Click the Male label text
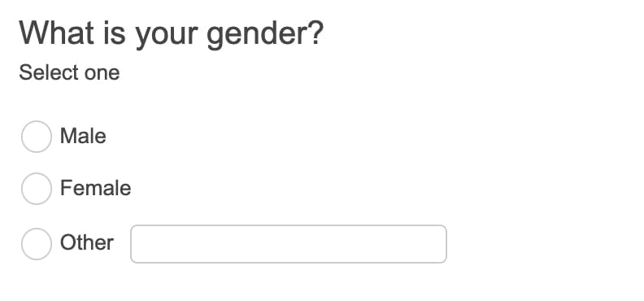Viewport: 644px width, 301px height. point(83,136)
